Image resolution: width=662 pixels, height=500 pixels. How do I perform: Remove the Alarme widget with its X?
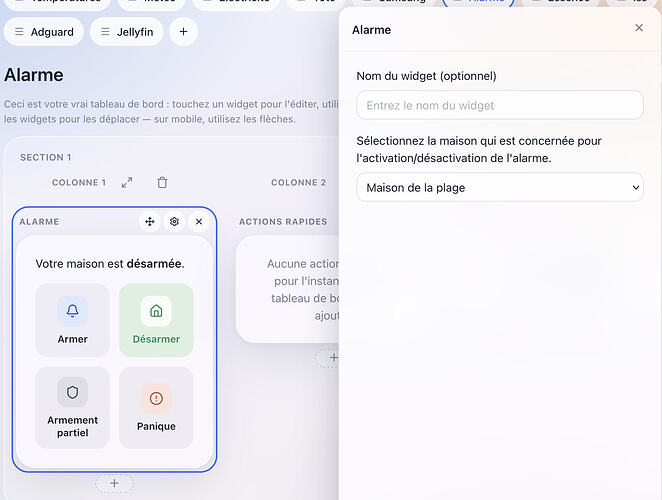(x=199, y=221)
